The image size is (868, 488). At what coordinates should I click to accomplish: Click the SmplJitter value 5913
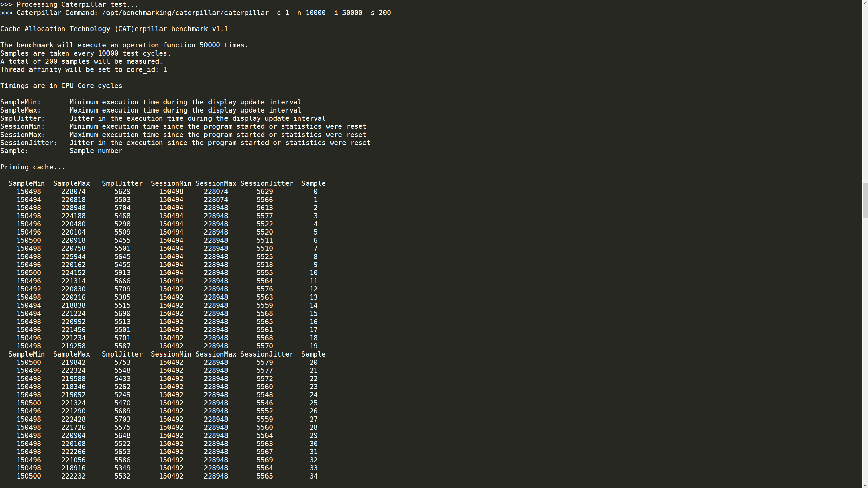122,273
